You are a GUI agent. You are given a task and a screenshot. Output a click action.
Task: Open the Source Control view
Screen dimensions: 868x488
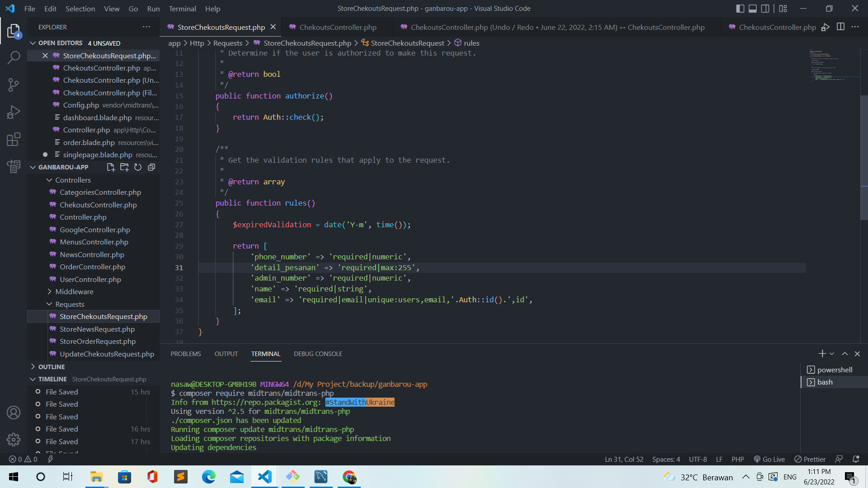[x=14, y=84]
